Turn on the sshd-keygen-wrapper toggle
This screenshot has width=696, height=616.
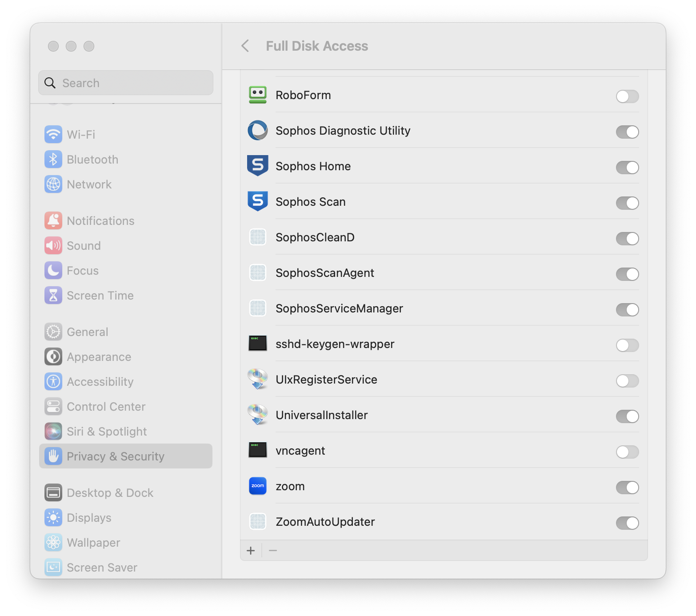tap(627, 345)
